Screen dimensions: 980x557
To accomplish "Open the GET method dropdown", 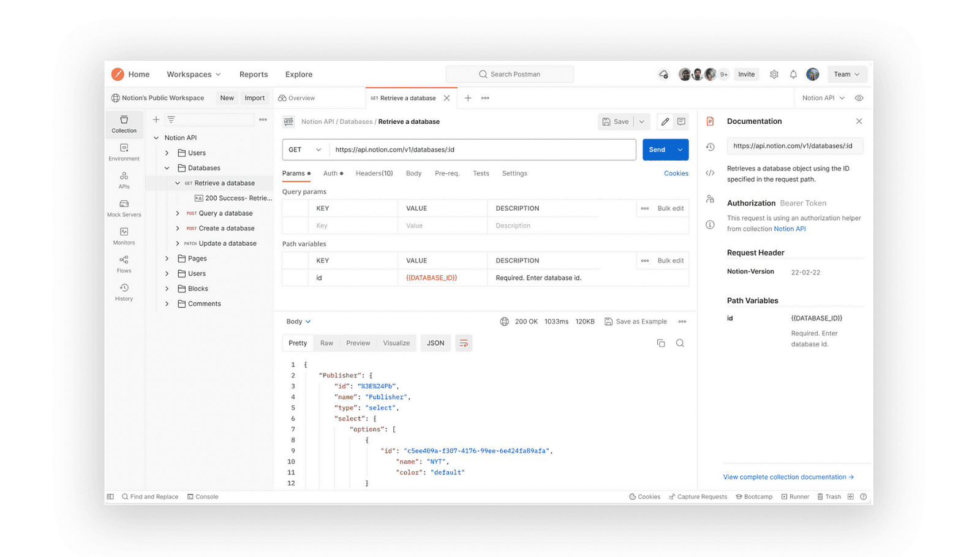I will 304,149.
